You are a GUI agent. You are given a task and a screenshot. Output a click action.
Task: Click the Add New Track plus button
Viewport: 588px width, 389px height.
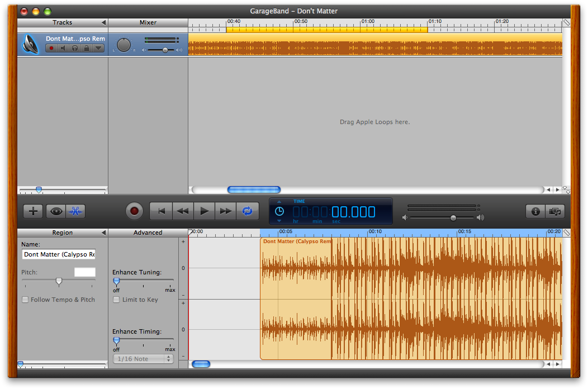point(34,211)
